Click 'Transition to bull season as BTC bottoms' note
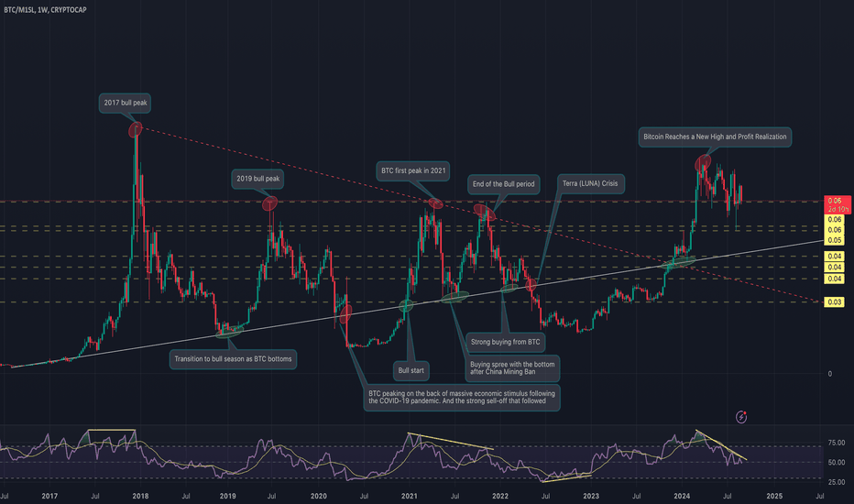This screenshot has height=504, width=854. pyautogui.click(x=233, y=359)
